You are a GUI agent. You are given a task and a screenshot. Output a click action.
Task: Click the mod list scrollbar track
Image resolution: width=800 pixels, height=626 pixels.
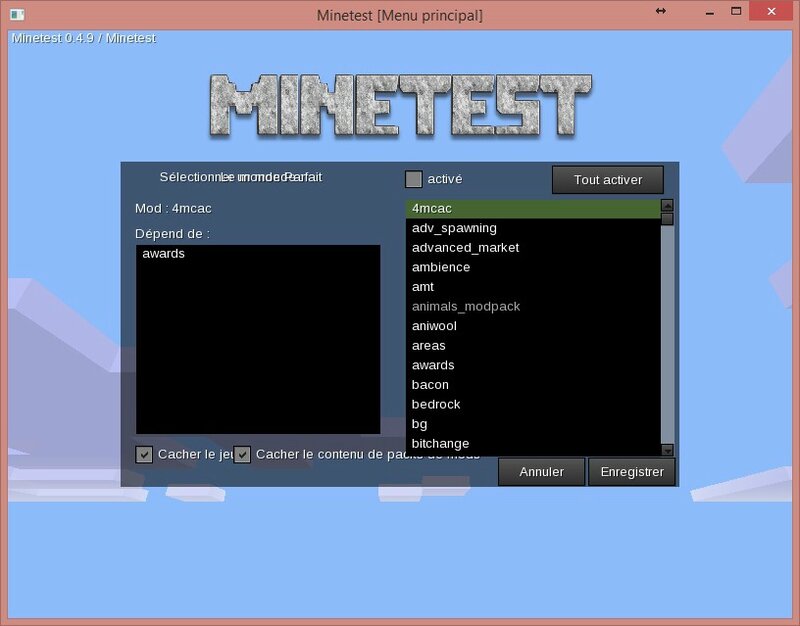[x=667, y=330]
